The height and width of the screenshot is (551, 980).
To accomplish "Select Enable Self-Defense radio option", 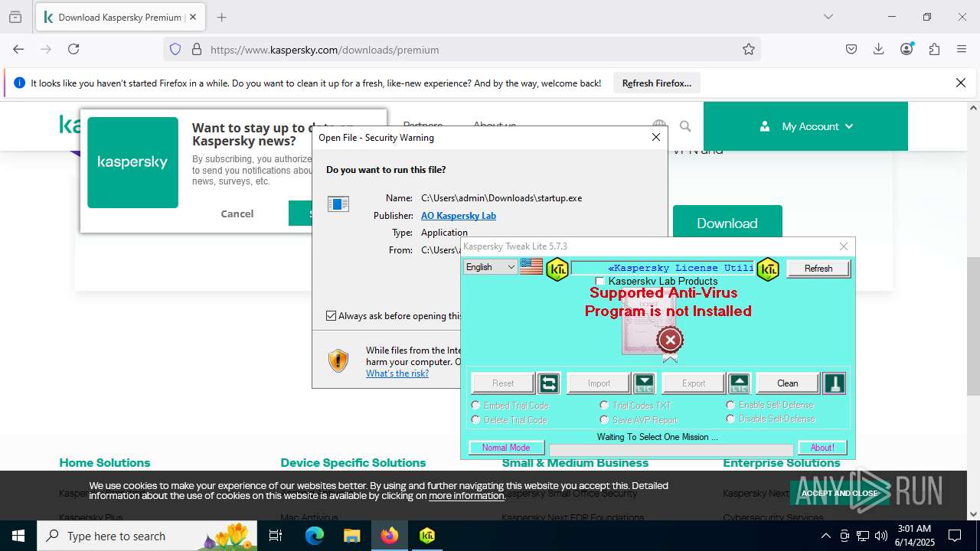I will point(730,404).
